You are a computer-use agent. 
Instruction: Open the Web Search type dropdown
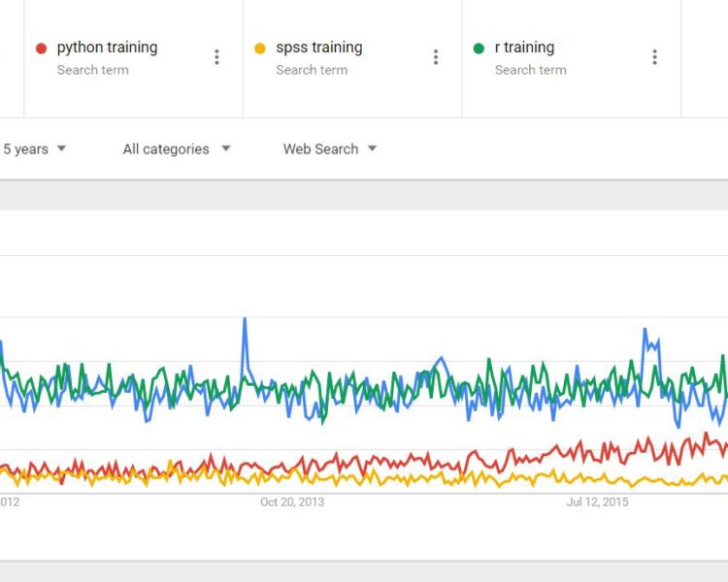(329, 149)
